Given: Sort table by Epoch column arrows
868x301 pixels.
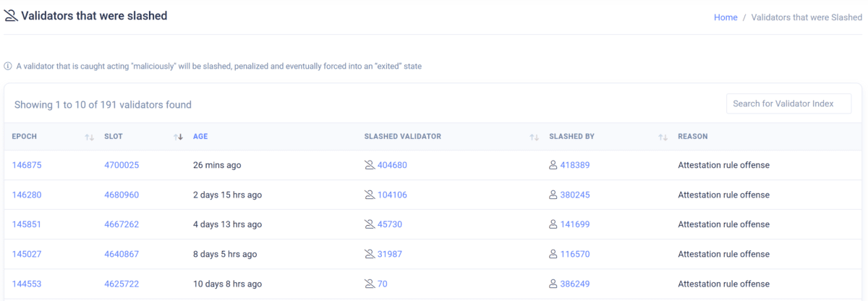Looking at the screenshot, I should (90, 137).
